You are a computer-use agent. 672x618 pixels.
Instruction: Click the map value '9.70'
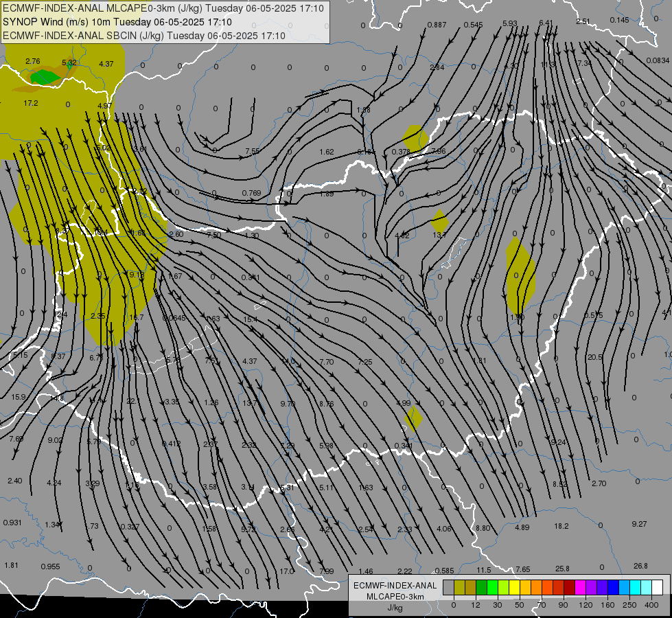point(288,404)
